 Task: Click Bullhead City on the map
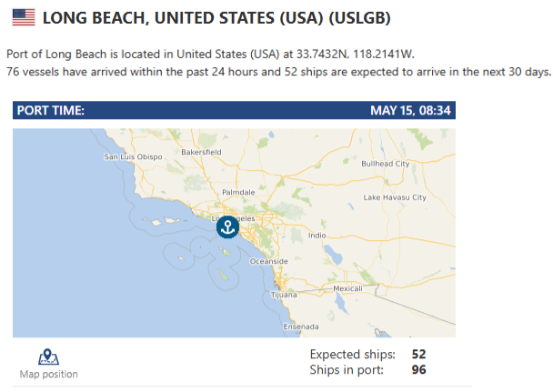click(386, 164)
